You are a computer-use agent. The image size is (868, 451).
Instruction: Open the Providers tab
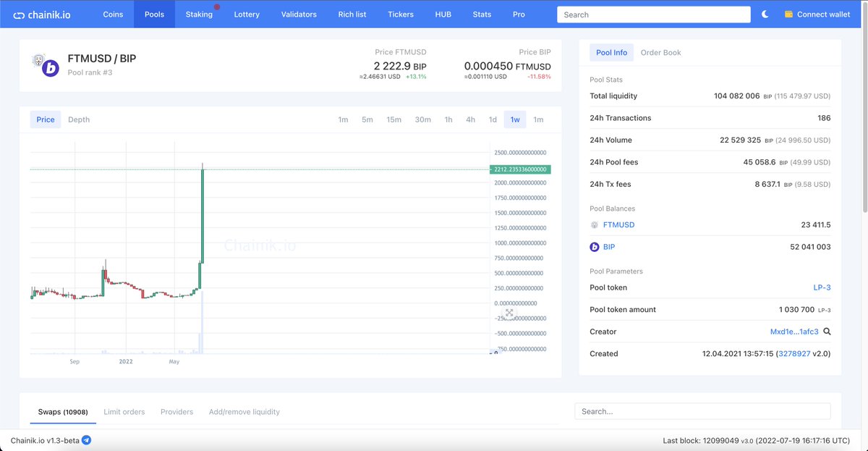pos(177,412)
